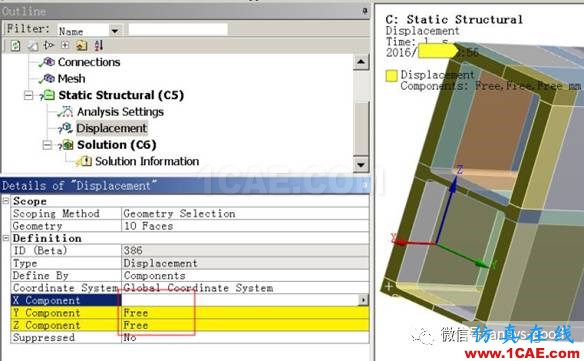Click the Connections tree icon
This screenshot has width=584, height=361.
(49, 61)
